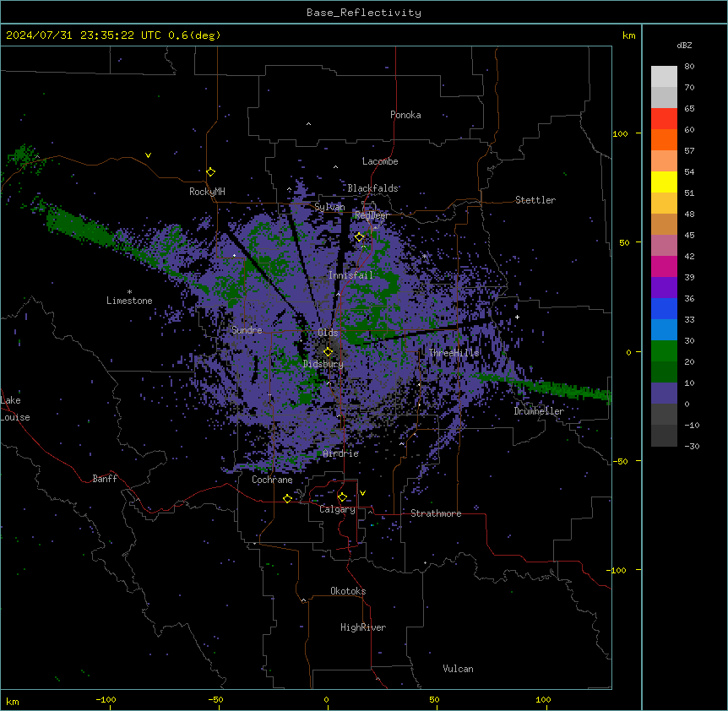
Task: Click the 0 tick on bottom axis
Action: tap(326, 699)
